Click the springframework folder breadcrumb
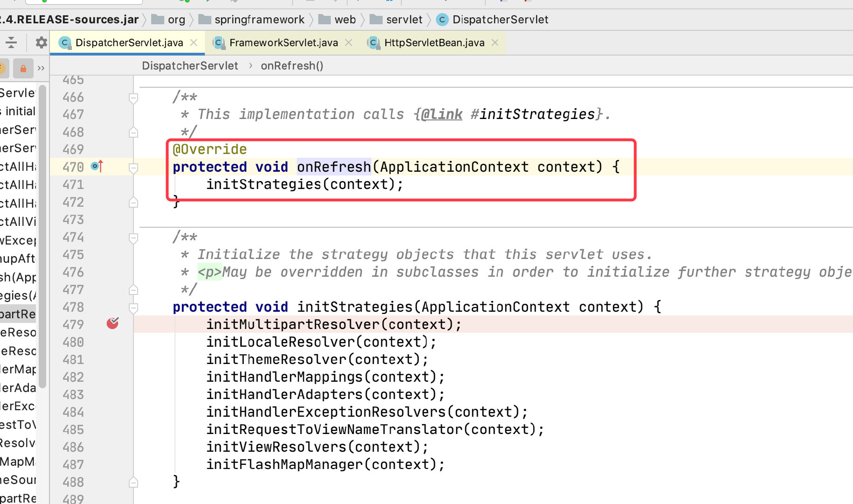 [x=251, y=20]
